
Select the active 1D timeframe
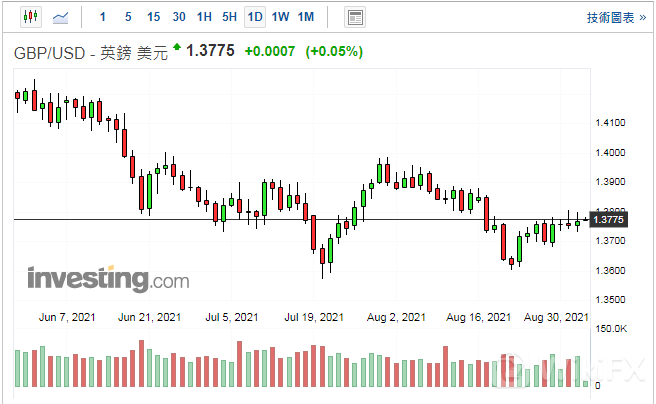pyautogui.click(x=255, y=17)
